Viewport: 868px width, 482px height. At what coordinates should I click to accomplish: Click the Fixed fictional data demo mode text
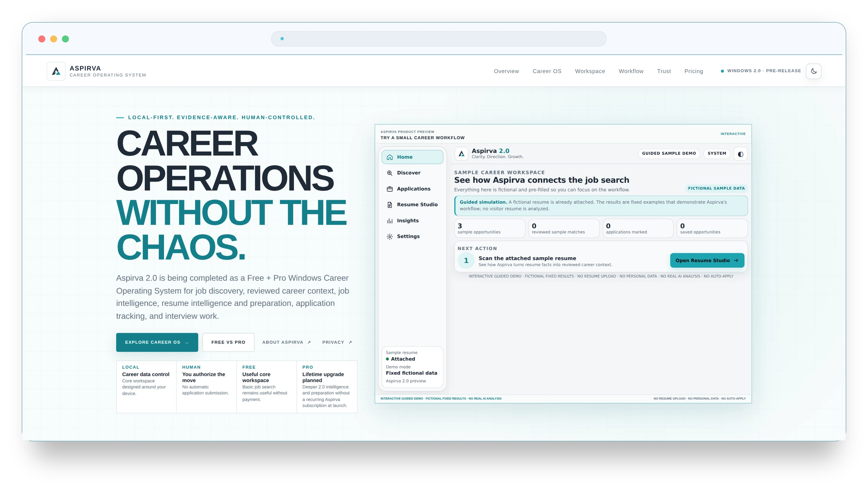coord(411,373)
